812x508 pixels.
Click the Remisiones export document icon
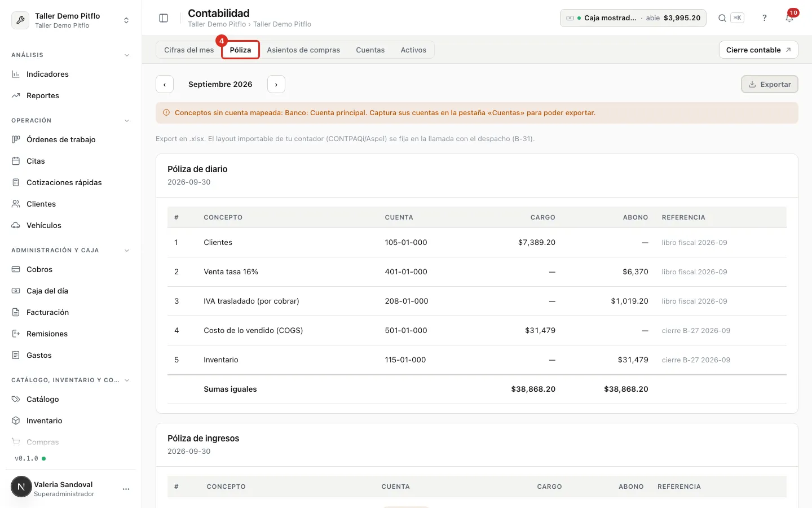[16, 334]
